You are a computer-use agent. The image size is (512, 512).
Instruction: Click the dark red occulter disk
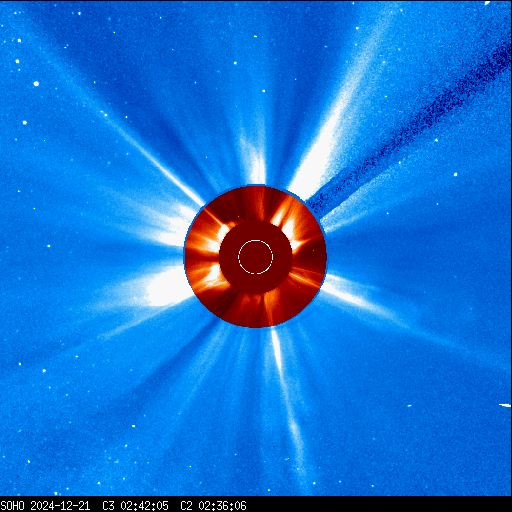[256, 257]
